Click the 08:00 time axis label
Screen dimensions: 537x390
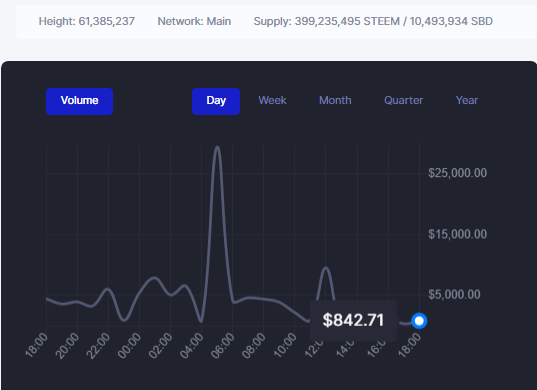click(254, 345)
